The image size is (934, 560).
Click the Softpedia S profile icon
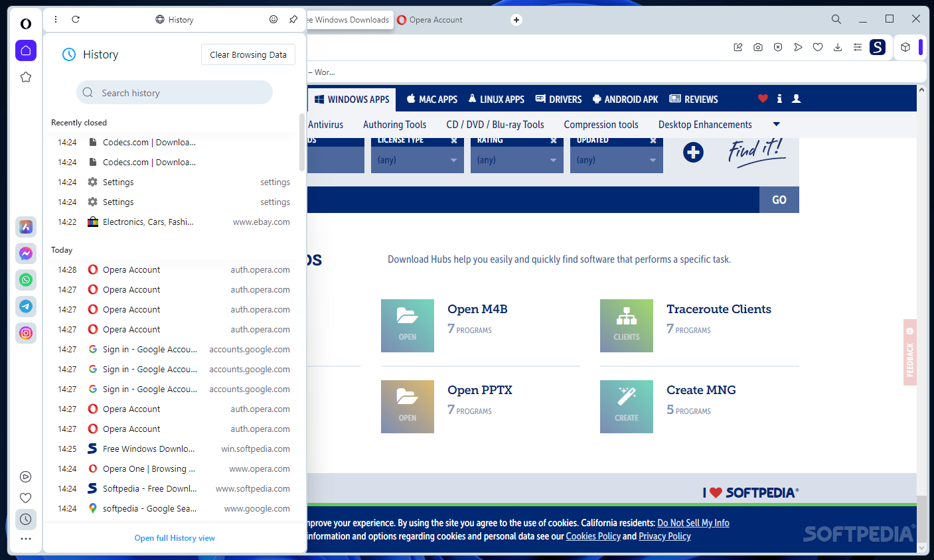point(878,47)
